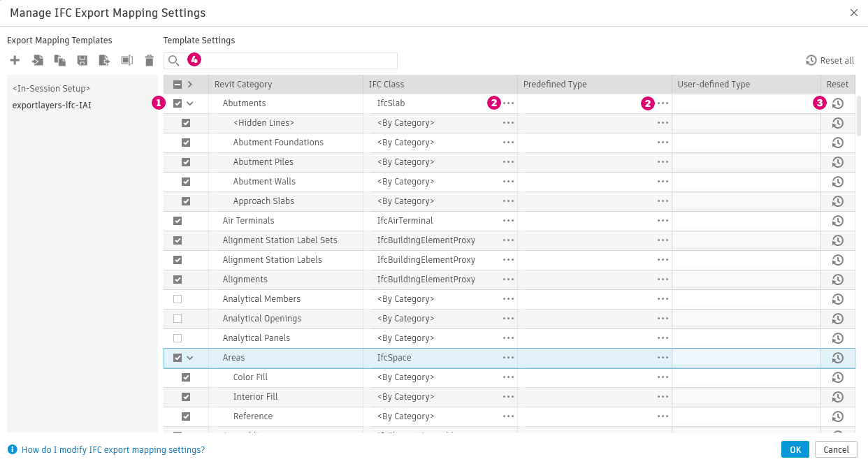Click the import template icon
868x464 pixels.
tap(38, 61)
